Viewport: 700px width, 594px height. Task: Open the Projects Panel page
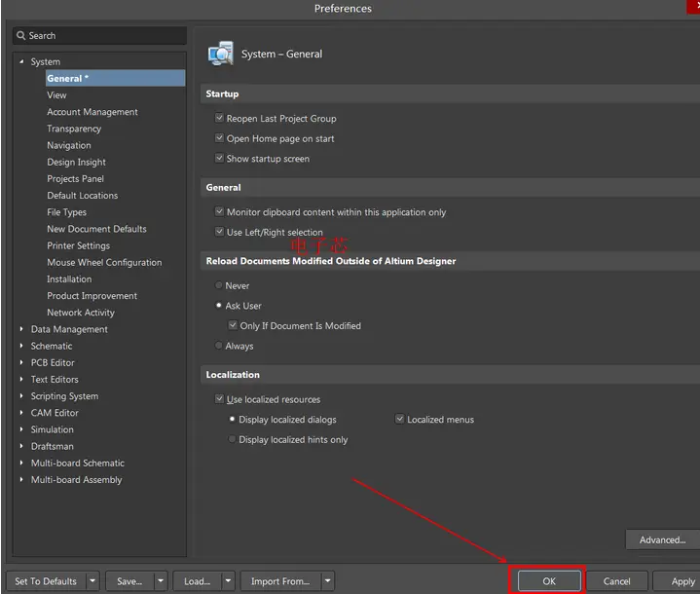click(x=75, y=178)
